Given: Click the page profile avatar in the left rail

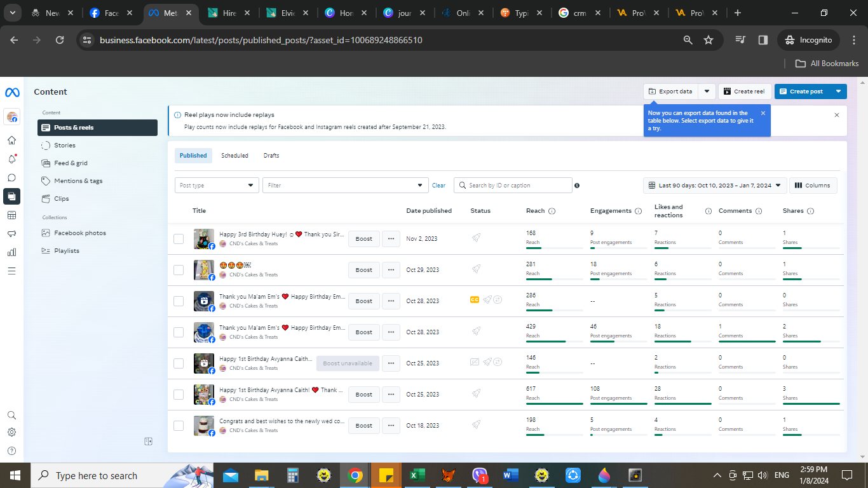Looking at the screenshot, I should [x=12, y=117].
